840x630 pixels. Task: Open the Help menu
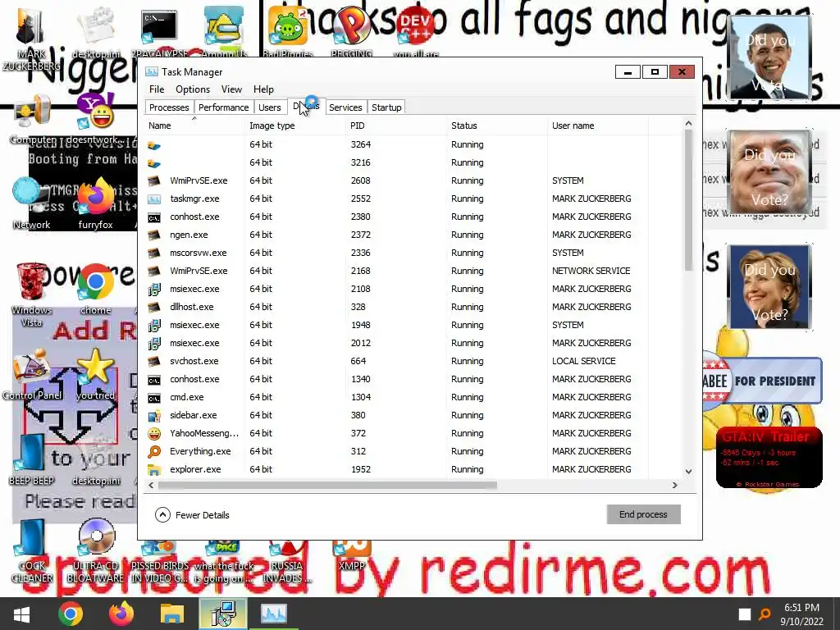(263, 89)
